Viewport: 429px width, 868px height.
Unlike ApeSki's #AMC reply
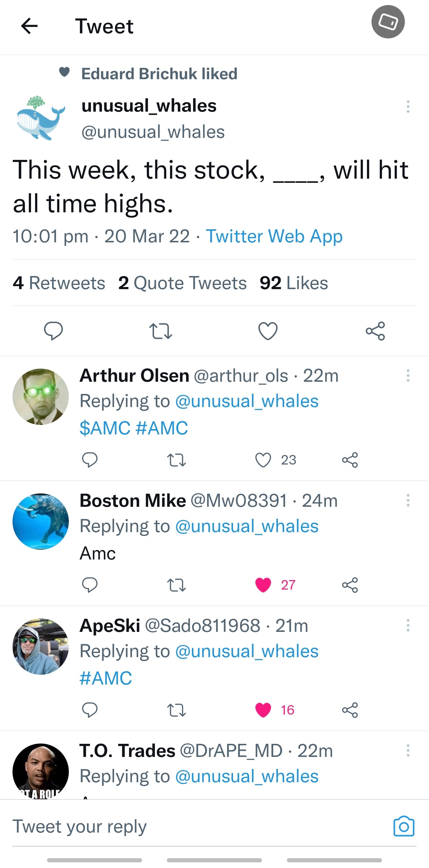point(263,710)
